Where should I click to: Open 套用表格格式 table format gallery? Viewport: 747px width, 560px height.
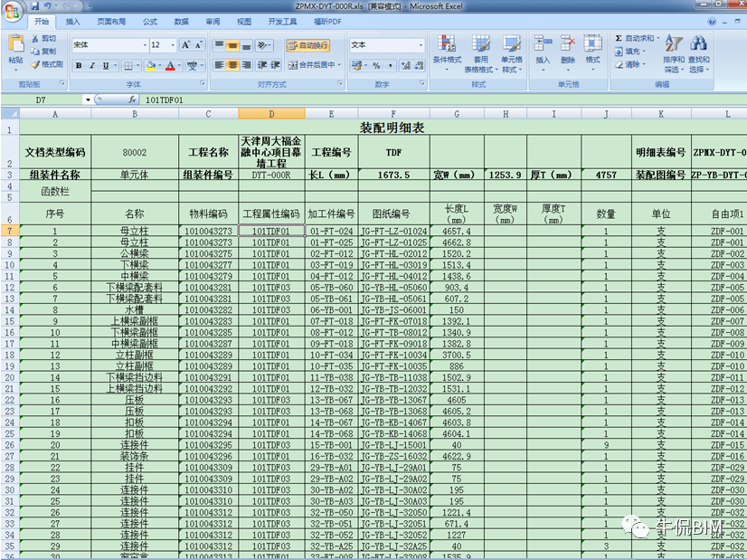(481, 52)
